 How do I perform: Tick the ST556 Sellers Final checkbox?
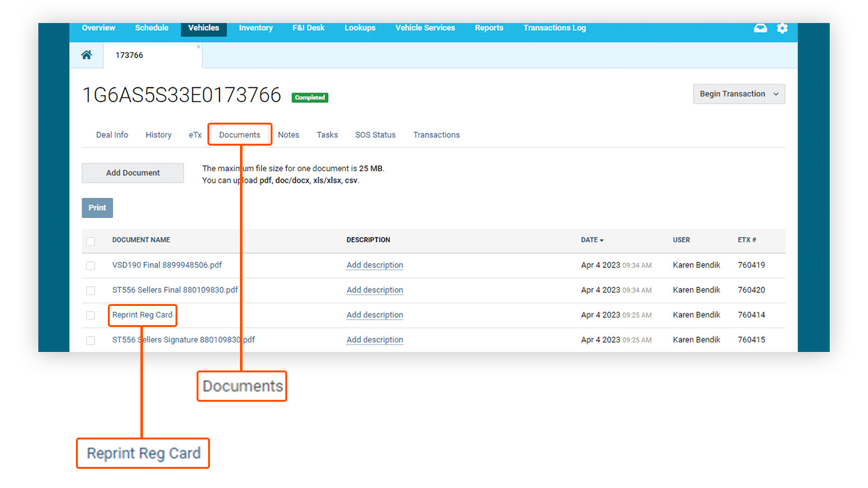pos(91,291)
